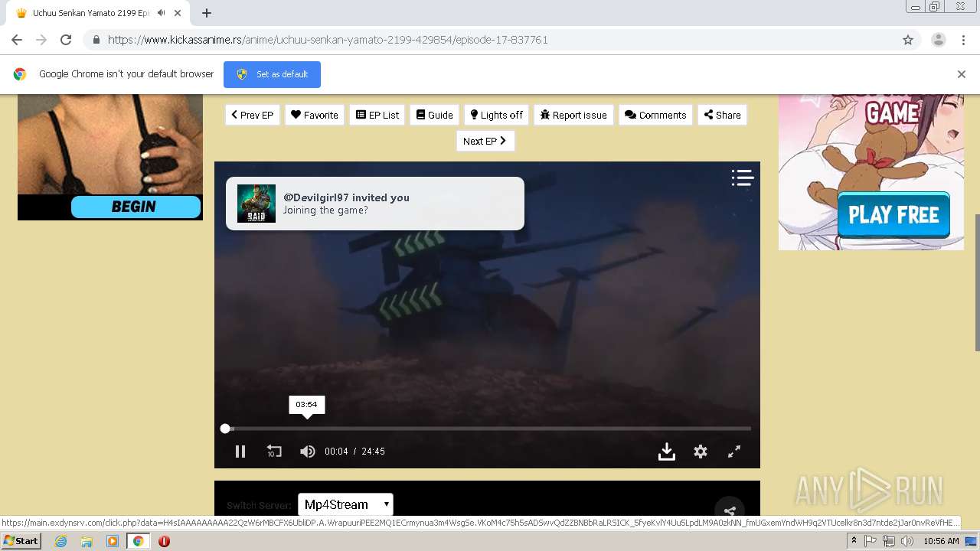Close the Uchuu Senkan Yamato tab
This screenshot has width=980, height=551.
pos(178,13)
